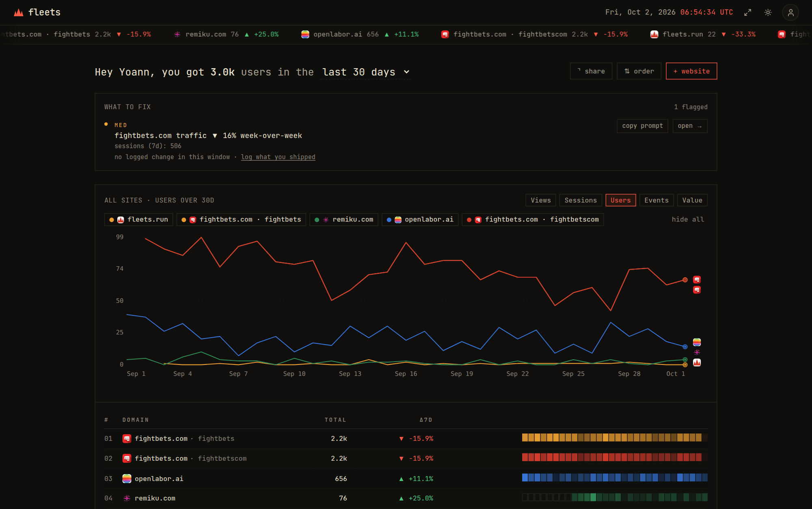Click remiku.com row 04 site icon
Viewport: 812px width, 509px height.
[127, 498]
